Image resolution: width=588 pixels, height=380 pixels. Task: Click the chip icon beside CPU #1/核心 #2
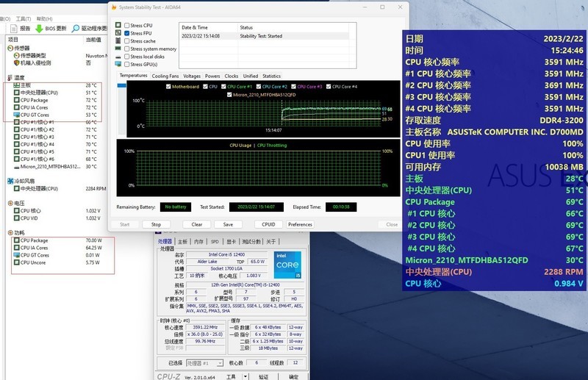(x=16, y=129)
